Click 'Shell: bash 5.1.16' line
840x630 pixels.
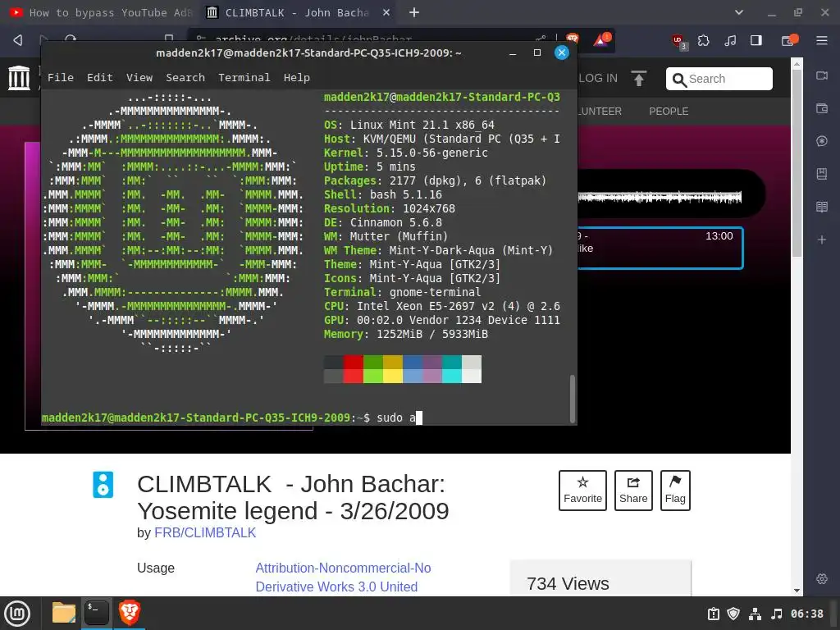coord(382,194)
